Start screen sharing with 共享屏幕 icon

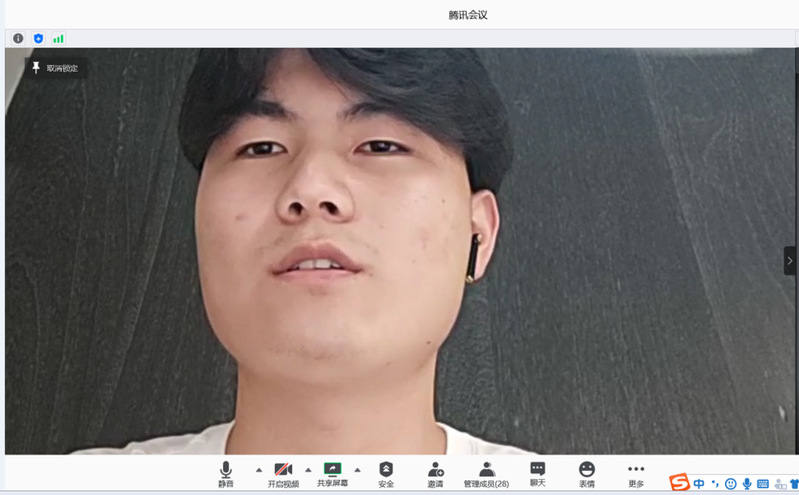[332, 472]
